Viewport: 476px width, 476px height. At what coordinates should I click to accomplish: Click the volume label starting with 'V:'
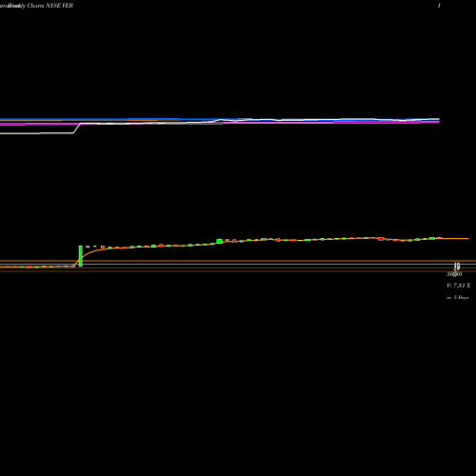pos(458,286)
